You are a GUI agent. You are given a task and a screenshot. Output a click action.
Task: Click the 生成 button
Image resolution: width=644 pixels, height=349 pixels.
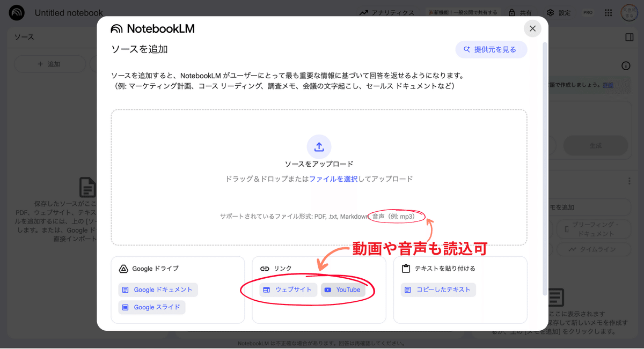[595, 145]
